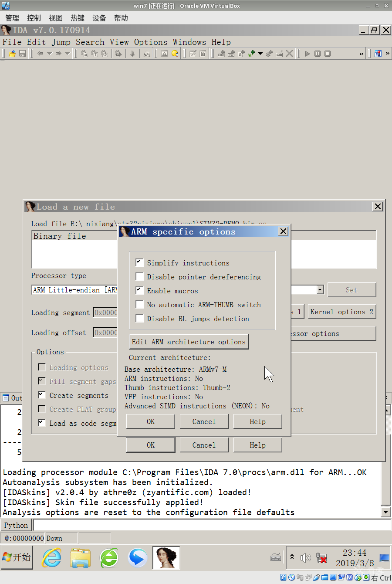Open the IDA Jump menu
392x584 pixels.
pyautogui.click(x=61, y=42)
